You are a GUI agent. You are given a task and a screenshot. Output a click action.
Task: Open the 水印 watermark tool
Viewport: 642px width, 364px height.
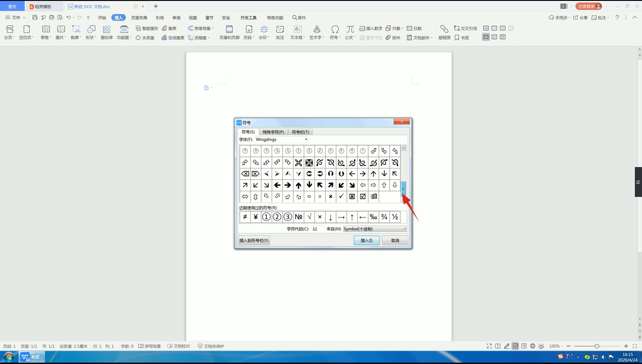(x=264, y=33)
